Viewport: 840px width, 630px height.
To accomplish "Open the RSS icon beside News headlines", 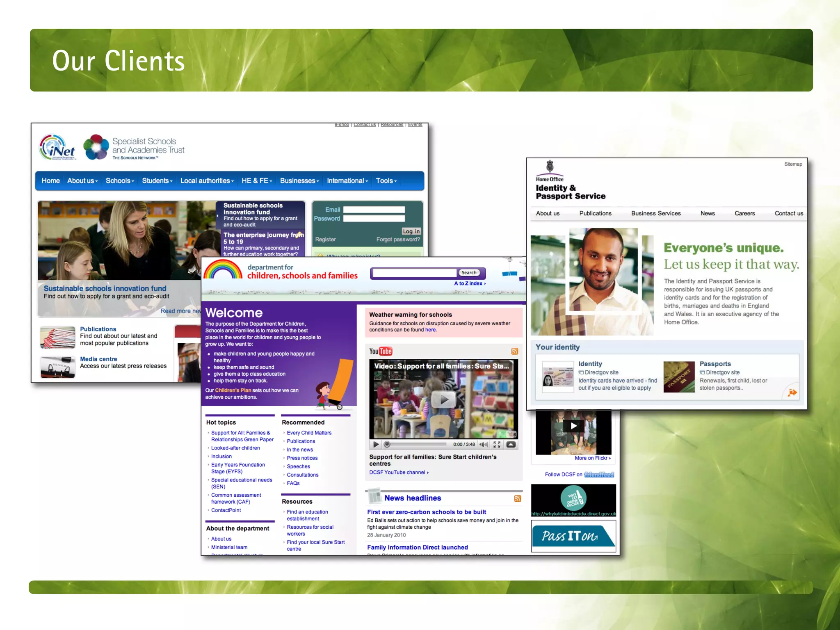I will pos(518,498).
